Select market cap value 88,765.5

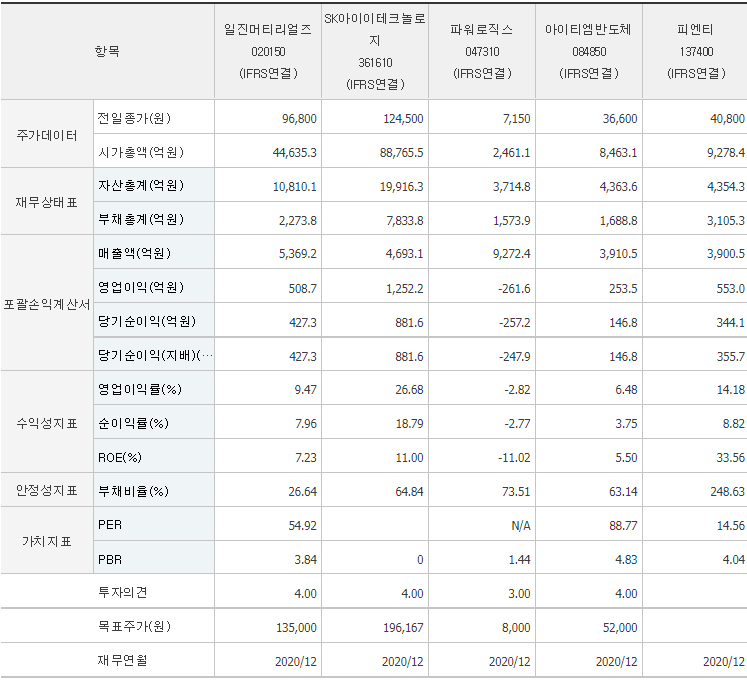click(402, 153)
